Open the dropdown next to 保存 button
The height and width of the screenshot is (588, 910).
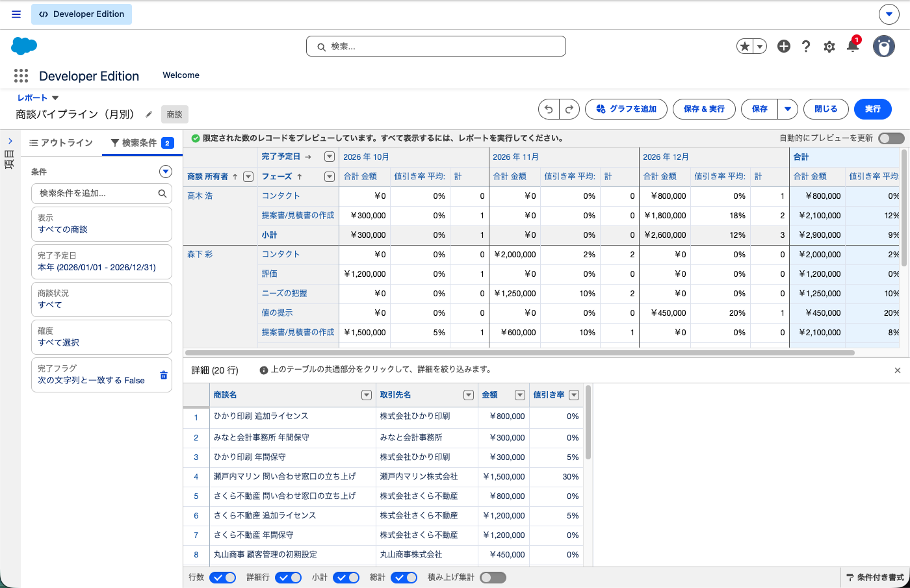pyautogui.click(x=788, y=109)
